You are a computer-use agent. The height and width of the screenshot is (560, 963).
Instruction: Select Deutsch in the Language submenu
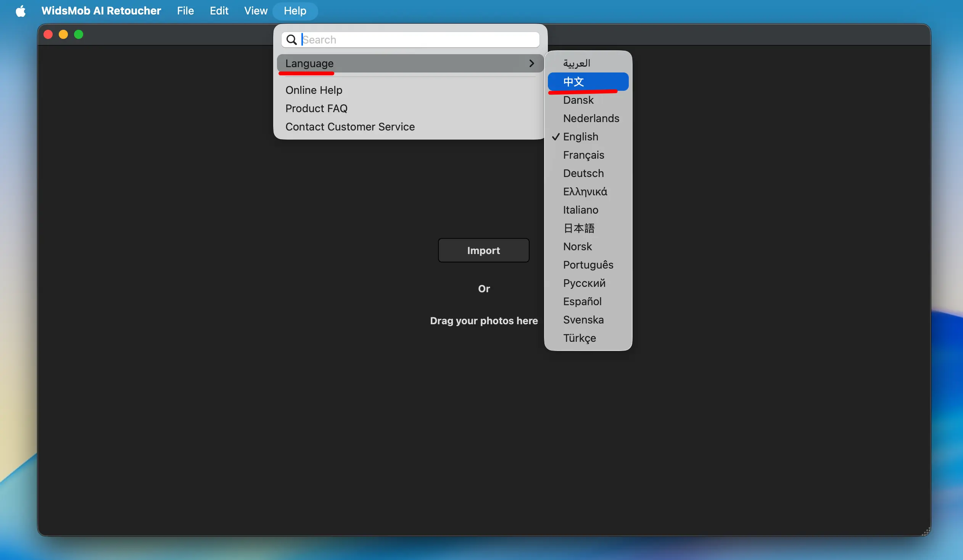click(583, 174)
